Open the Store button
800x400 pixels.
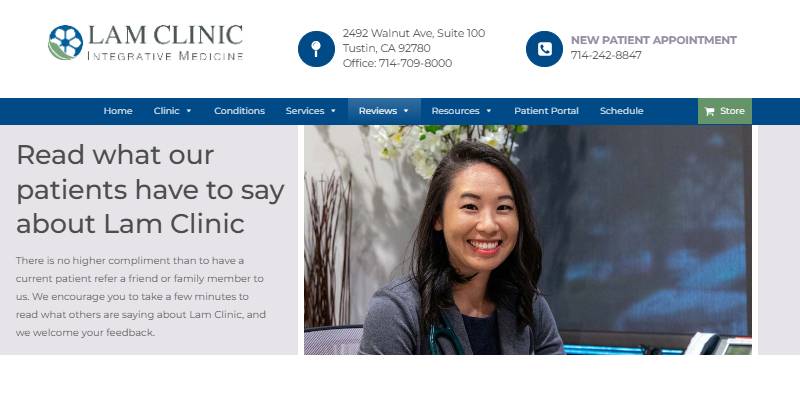tap(724, 111)
